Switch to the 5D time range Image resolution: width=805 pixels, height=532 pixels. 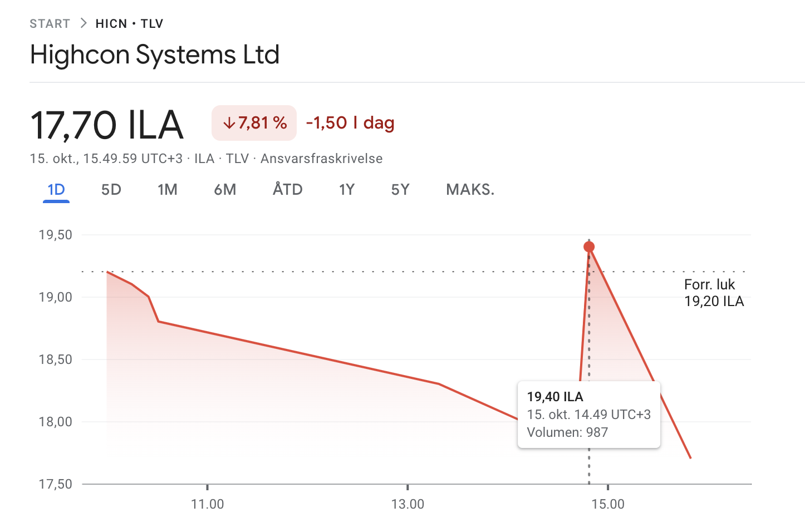(x=111, y=190)
